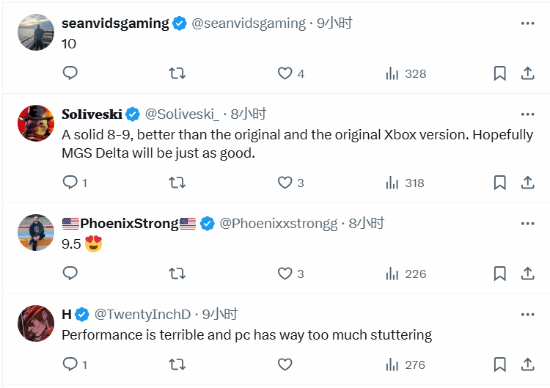View analytics showing 226 views
550x388 pixels.
tap(406, 274)
